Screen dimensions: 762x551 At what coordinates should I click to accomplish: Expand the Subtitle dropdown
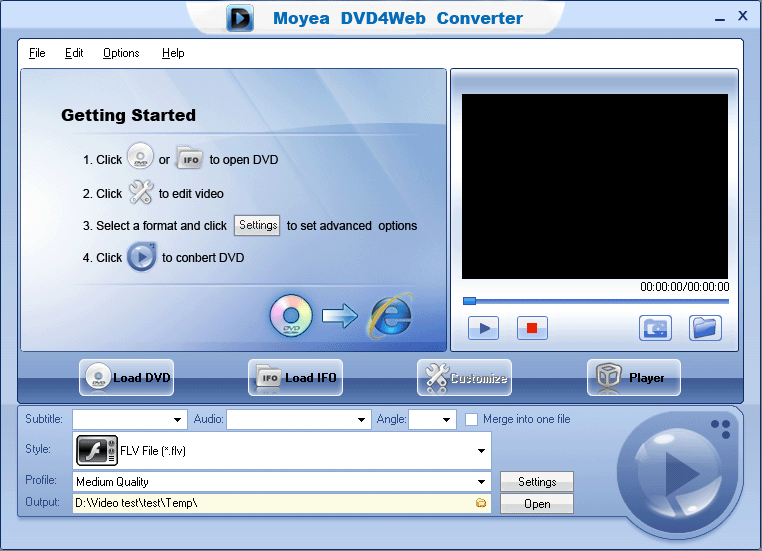click(x=179, y=420)
